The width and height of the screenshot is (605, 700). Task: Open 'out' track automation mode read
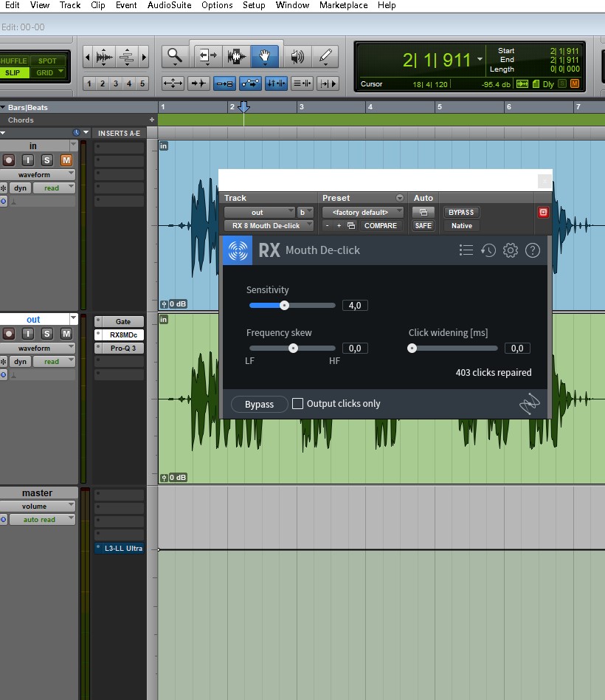tap(54, 362)
